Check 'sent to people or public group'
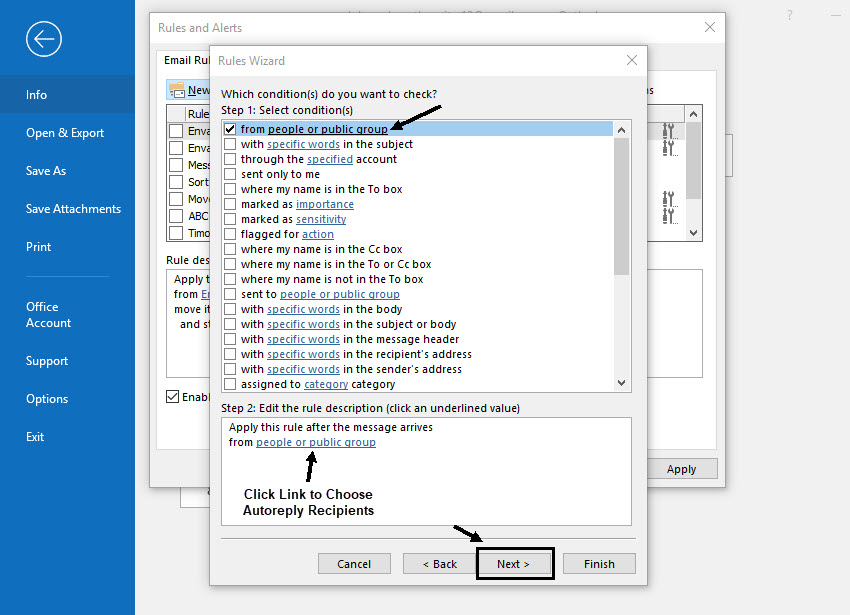Screen dimensions: 850x615 [x=230, y=294]
